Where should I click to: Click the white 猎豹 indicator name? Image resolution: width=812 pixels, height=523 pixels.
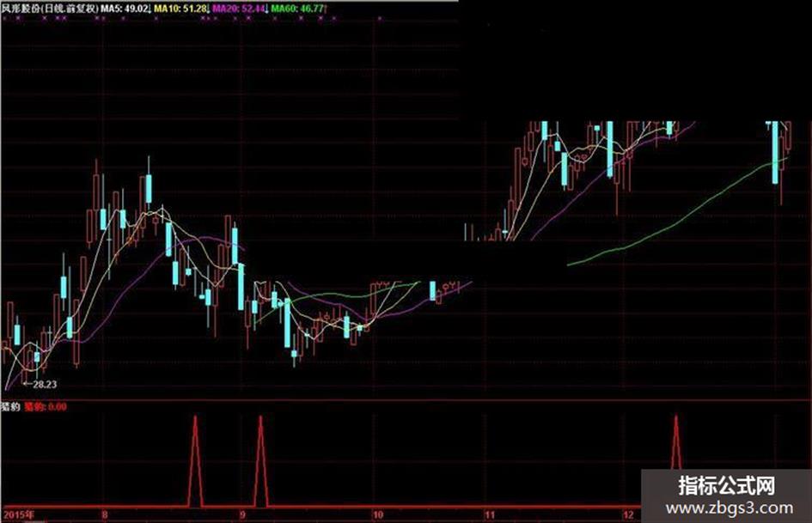coord(10,406)
